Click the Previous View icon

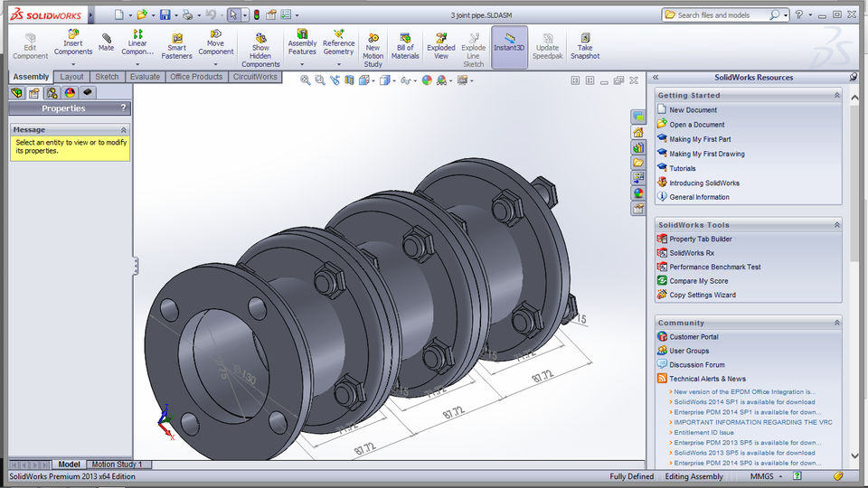click(335, 80)
